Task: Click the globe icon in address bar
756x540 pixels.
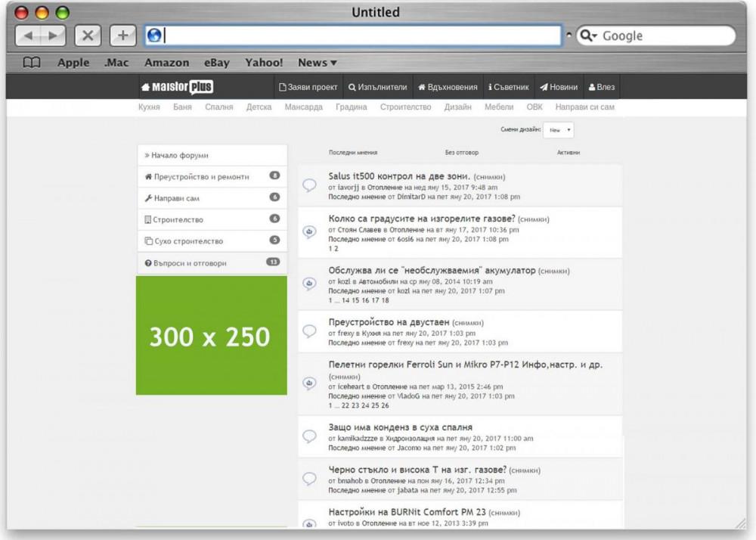Action: (x=154, y=36)
